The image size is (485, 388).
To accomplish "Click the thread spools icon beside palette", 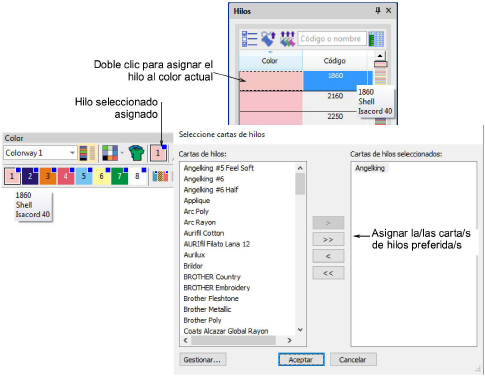I will 160,176.
